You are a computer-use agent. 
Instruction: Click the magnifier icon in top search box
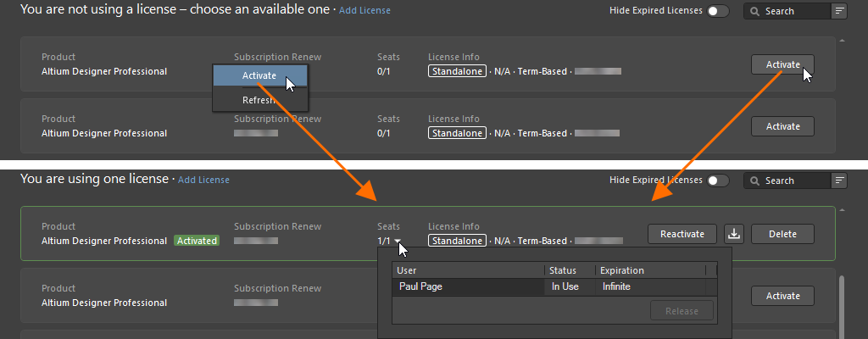click(x=755, y=11)
